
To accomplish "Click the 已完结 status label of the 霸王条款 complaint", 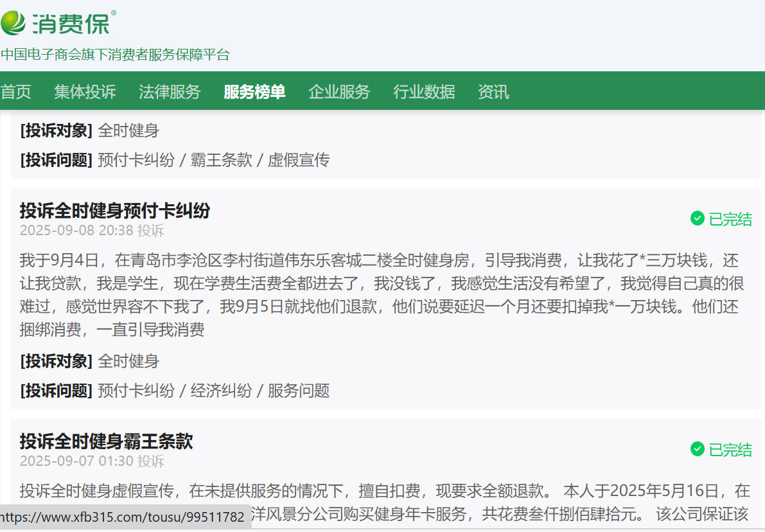I will click(x=730, y=449).
